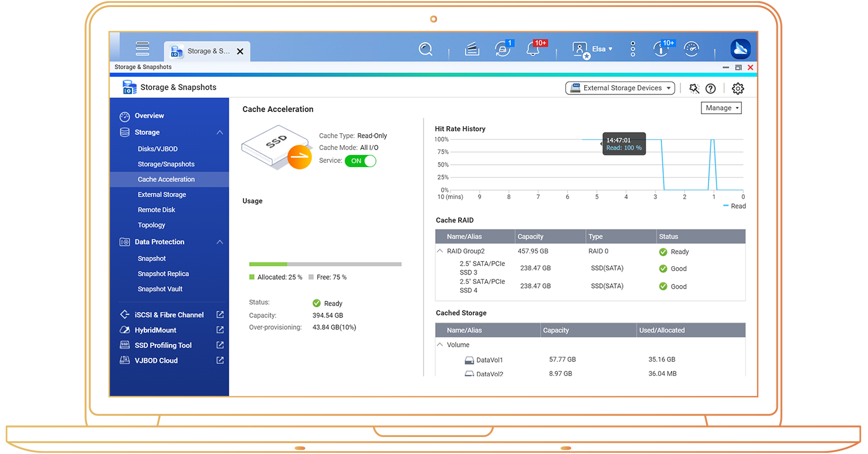Open Snapshot in sidebar
This screenshot has height=454, width=868.
152,259
